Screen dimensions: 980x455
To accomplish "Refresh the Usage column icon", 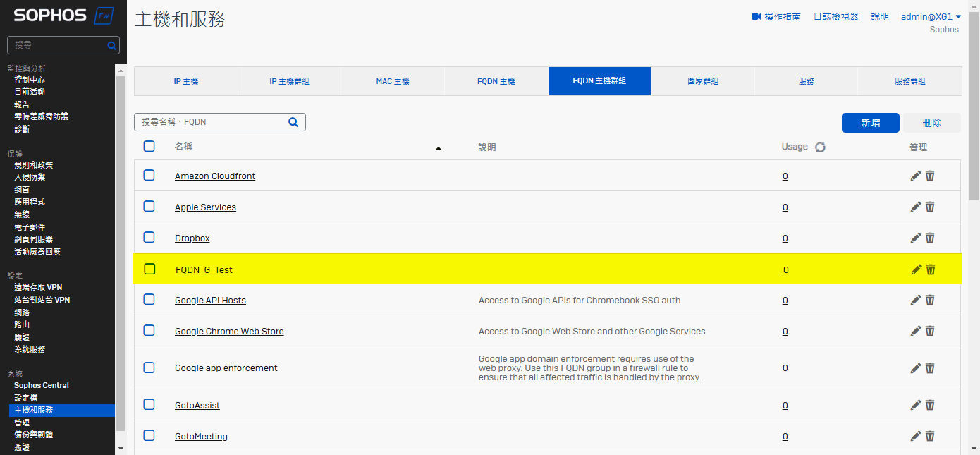I will [820, 147].
